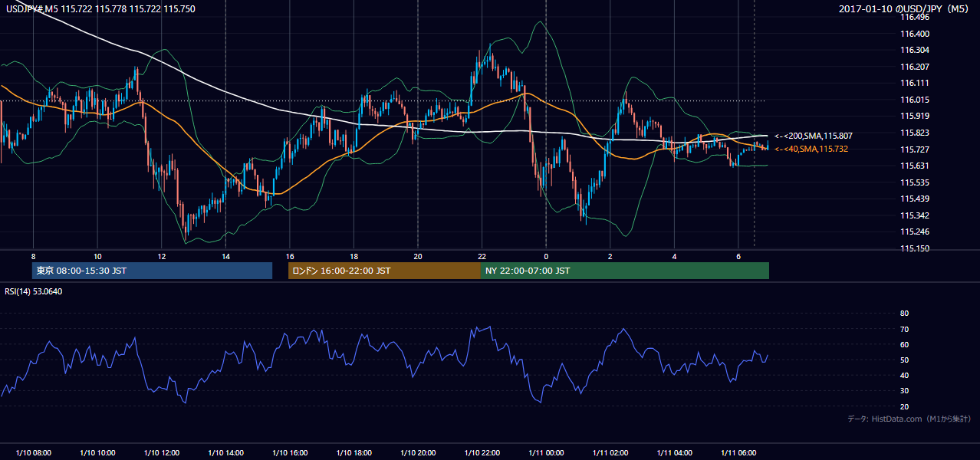Click price axis value 115.342
The height and width of the screenshot is (460, 980).
tap(914, 215)
